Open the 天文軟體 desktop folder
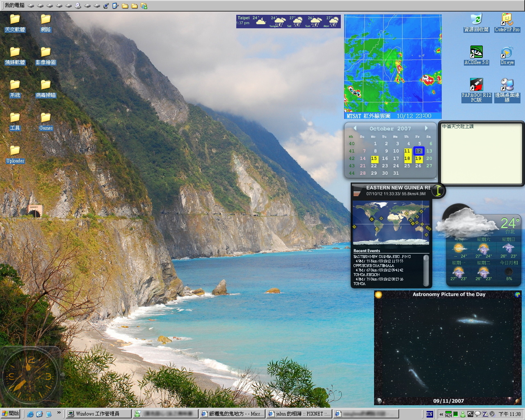This screenshot has height=420, width=525. pyautogui.click(x=15, y=23)
